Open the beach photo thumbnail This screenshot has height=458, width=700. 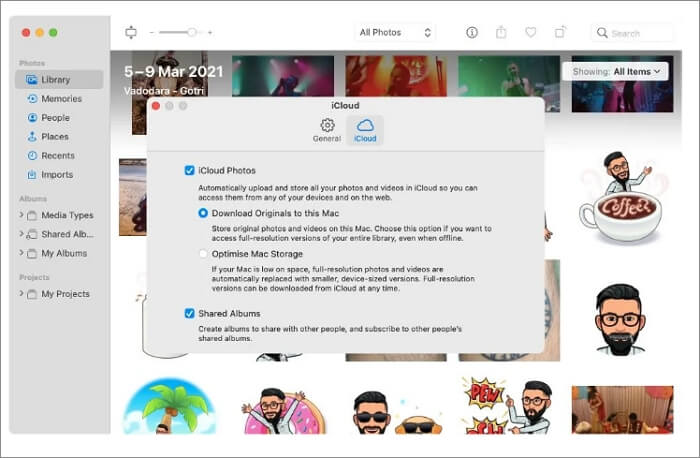(x=133, y=197)
